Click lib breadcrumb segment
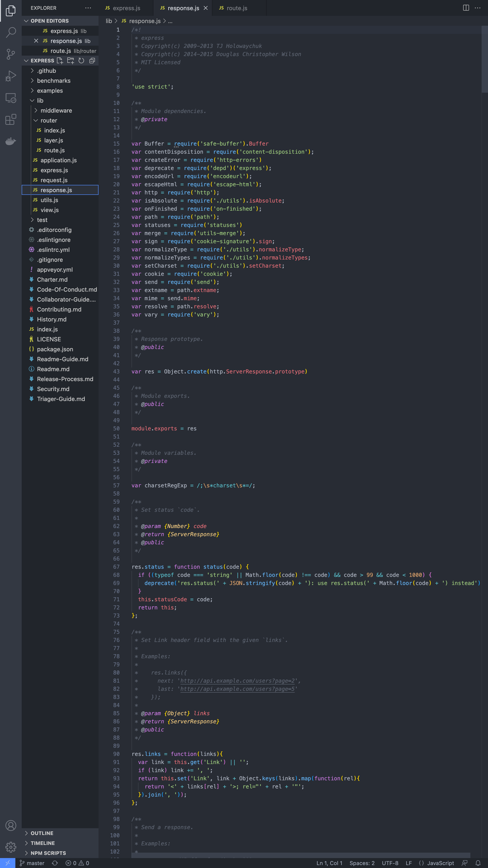This screenshot has height=868, width=488. (x=108, y=21)
